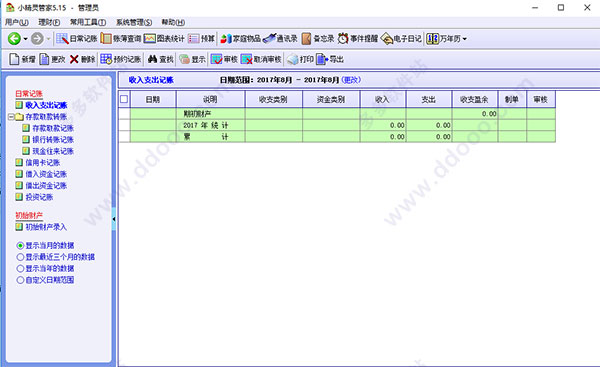Open 借出资金记账 in the sidebar
Viewport: 600px width, 367px height.
[46, 186]
